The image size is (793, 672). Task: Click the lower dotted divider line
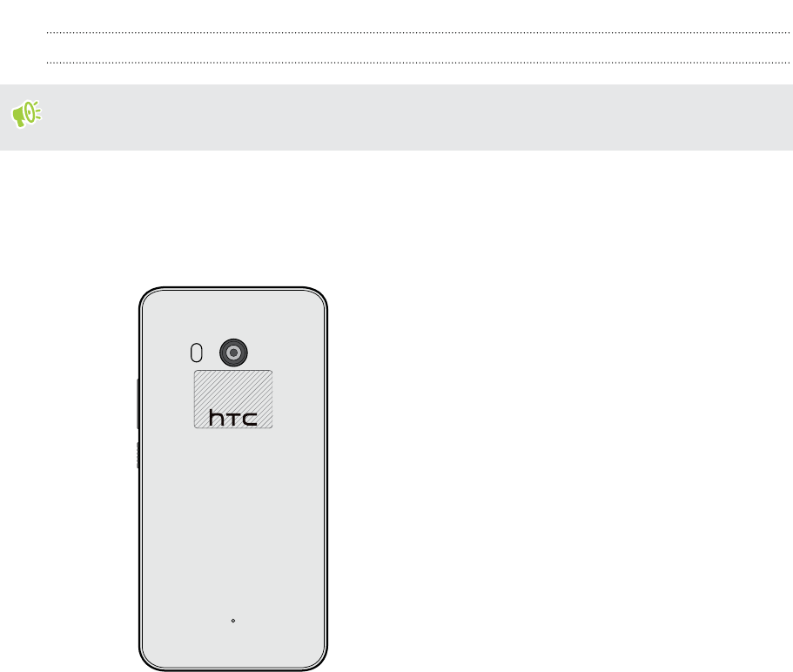pyautogui.click(x=418, y=63)
